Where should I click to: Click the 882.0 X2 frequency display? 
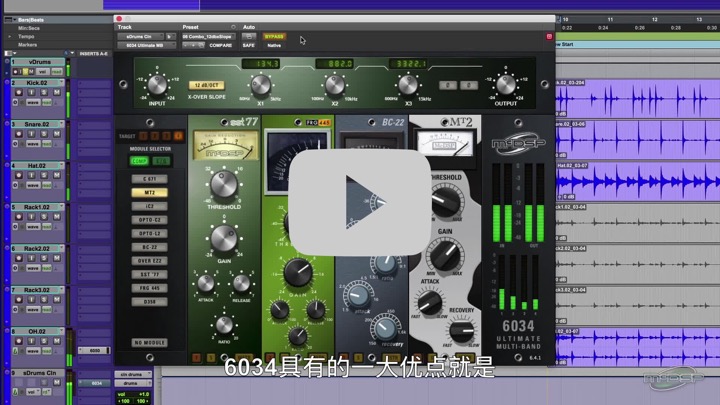pyautogui.click(x=334, y=64)
